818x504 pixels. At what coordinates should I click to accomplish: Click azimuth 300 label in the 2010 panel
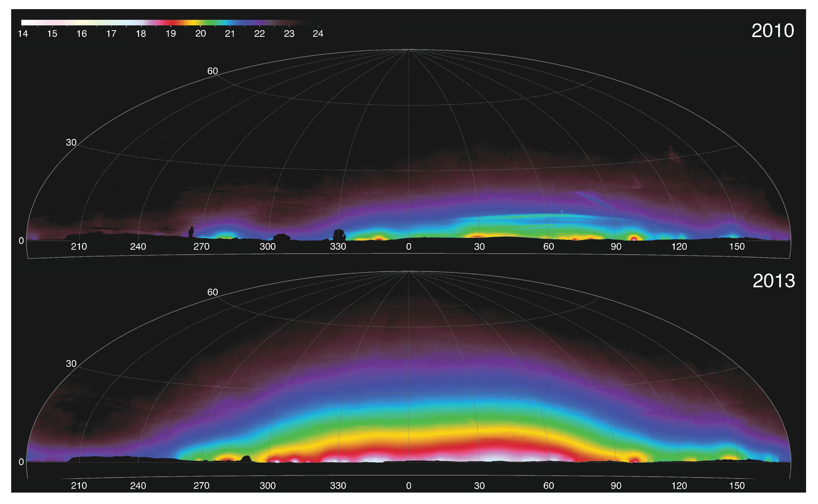[x=268, y=247]
